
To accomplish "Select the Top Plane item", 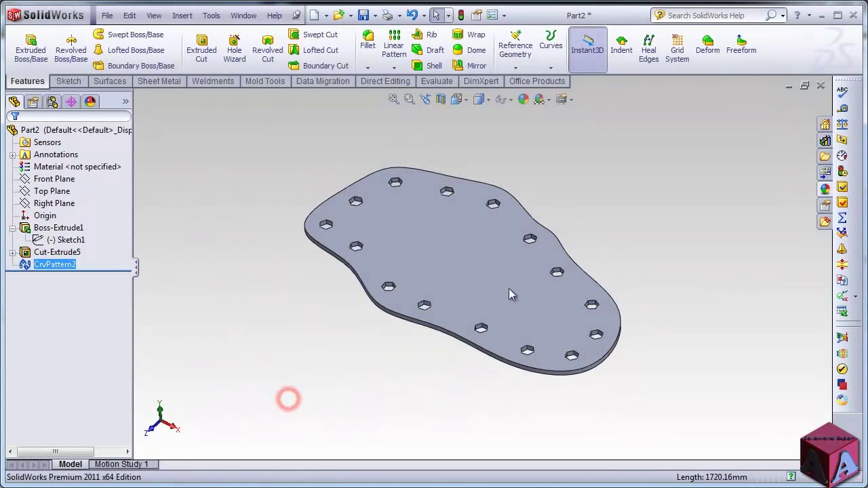I will pos(52,191).
